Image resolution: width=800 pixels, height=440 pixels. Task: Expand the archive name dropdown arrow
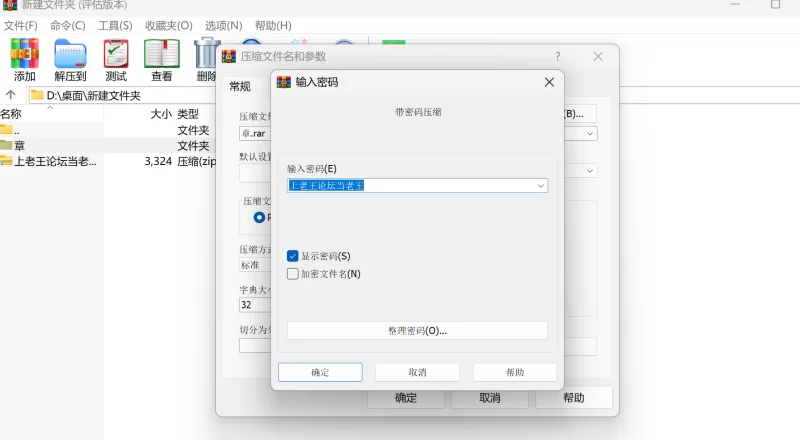click(x=590, y=134)
